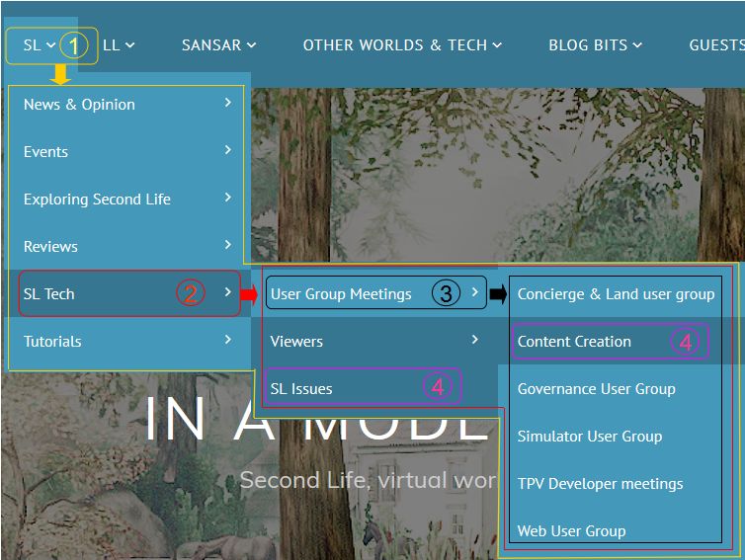Open the BLOG BITS menu

(595, 45)
